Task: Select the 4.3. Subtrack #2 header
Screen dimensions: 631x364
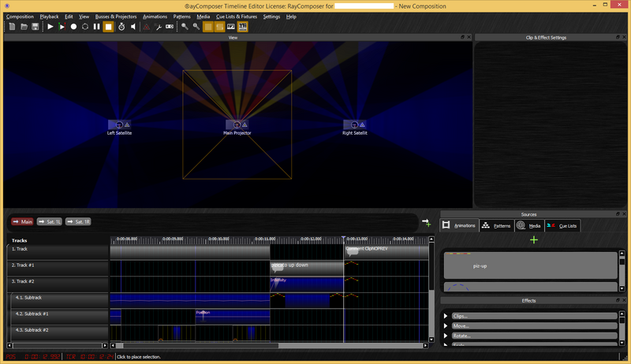Action: [x=60, y=332]
